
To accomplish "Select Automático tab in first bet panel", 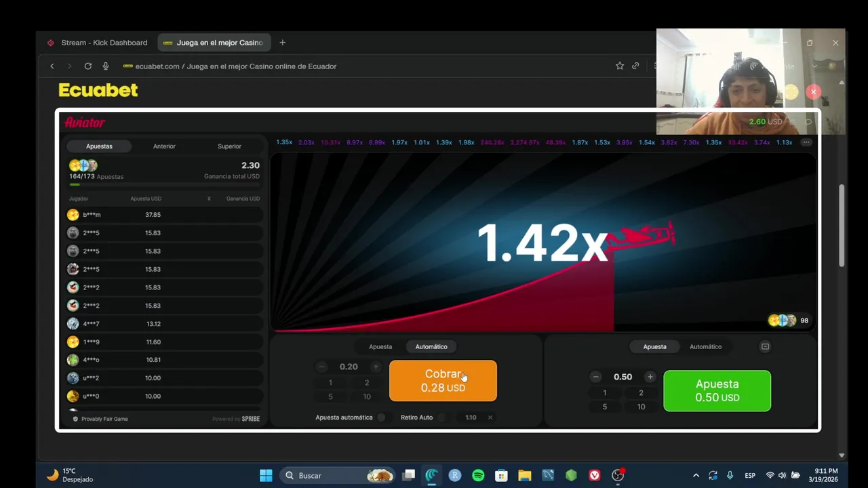I will tap(431, 346).
